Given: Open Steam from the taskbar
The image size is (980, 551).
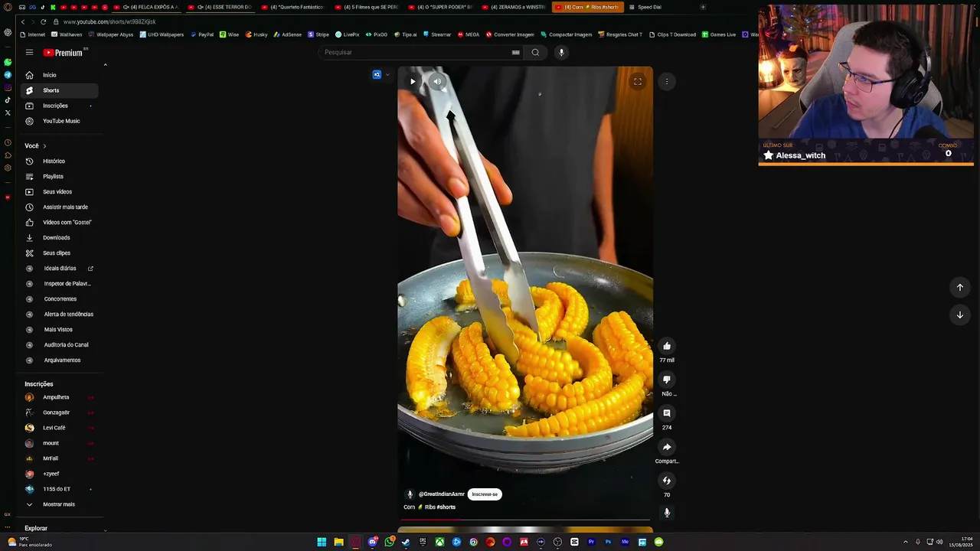Looking at the screenshot, I should pyautogui.click(x=406, y=542).
